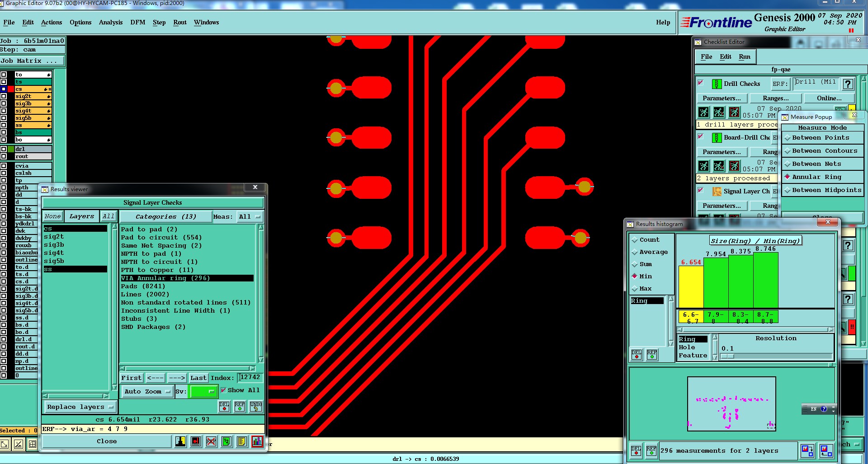The image size is (868, 464).
Task: Open the histogram icon in Results viewer
Action: 257,441
